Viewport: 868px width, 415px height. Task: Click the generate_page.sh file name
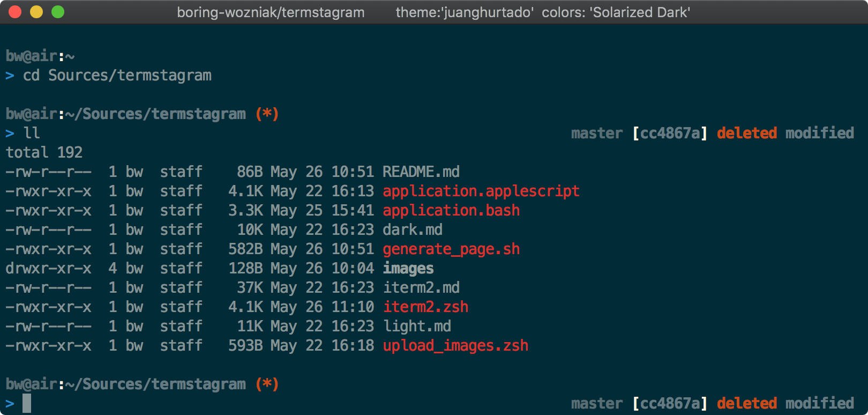click(x=451, y=249)
